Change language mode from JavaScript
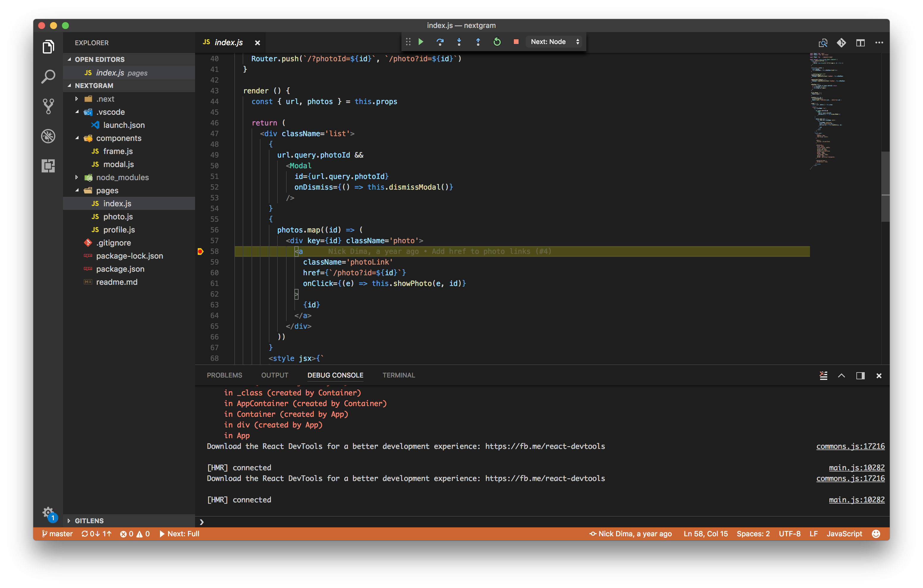923x588 pixels. (844, 534)
